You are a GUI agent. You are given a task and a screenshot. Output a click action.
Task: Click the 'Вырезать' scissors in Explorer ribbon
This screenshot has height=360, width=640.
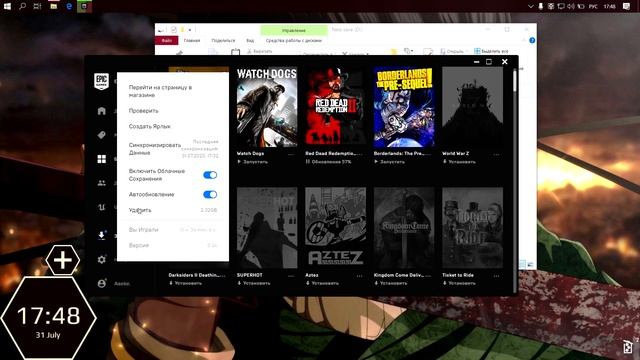(x=260, y=51)
